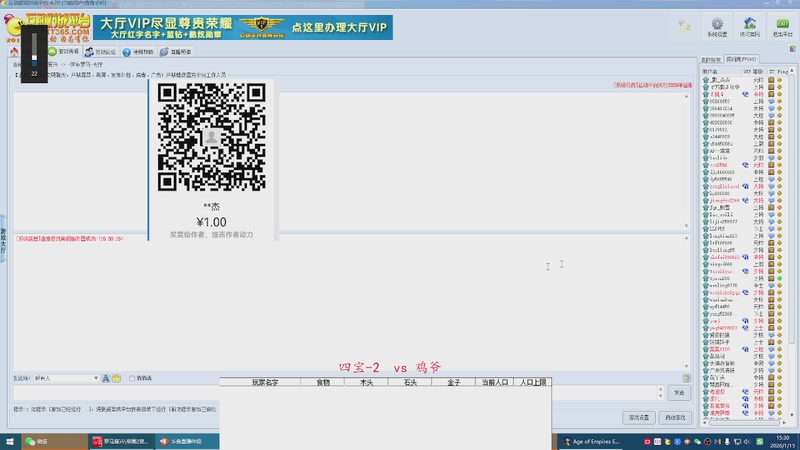Screen dimensions: 800x450
Task: Sort user list by username column header
Action: point(721,72)
